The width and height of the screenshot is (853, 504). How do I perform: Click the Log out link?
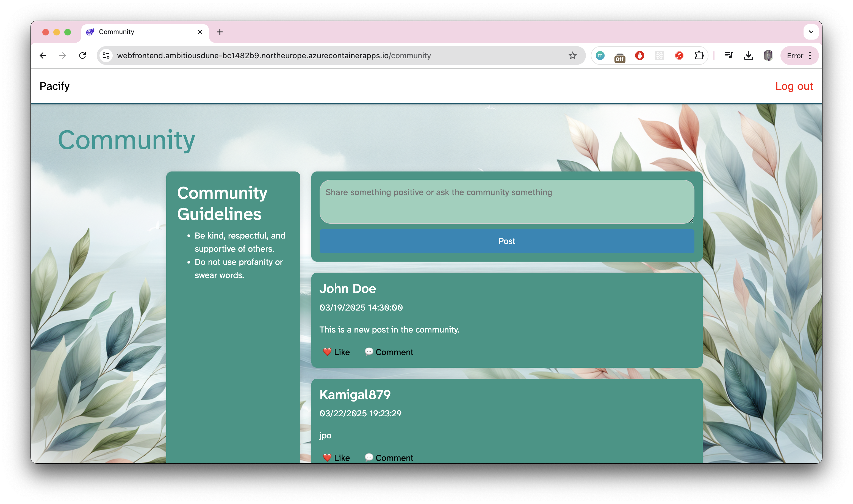click(794, 86)
